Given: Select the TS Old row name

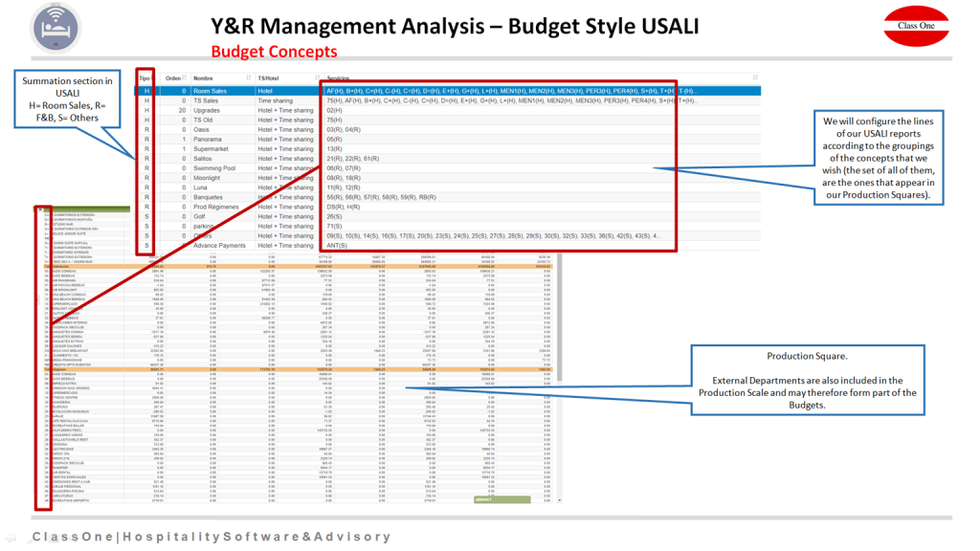Looking at the screenshot, I should [x=203, y=120].
